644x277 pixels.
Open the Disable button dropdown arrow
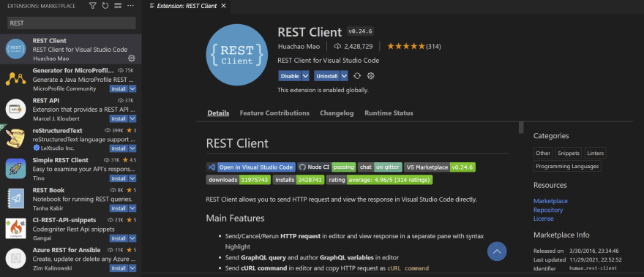305,76
